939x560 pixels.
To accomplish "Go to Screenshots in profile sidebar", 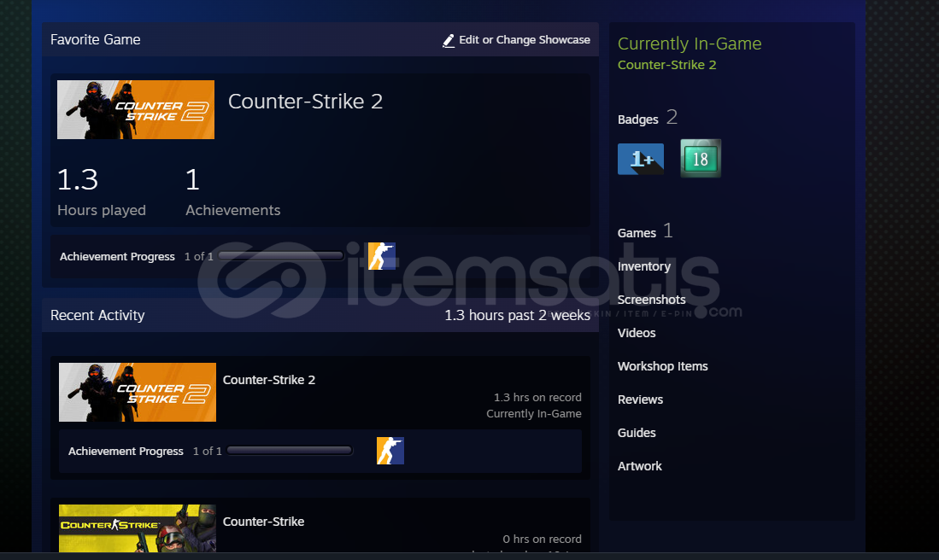I will (x=651, y=300).
